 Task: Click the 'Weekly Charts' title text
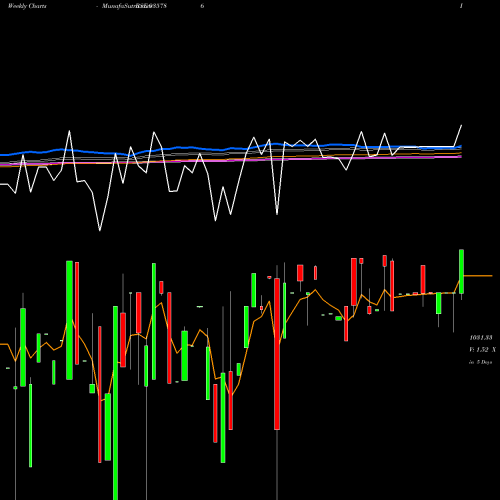[x=27, y=6]
